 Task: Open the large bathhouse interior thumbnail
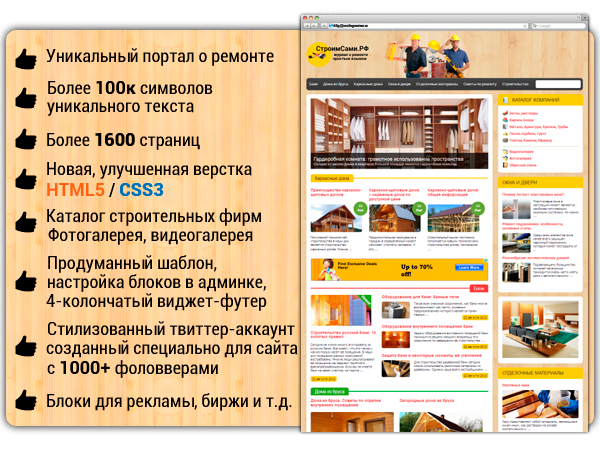pyautogui.click(x=341, y=310)
